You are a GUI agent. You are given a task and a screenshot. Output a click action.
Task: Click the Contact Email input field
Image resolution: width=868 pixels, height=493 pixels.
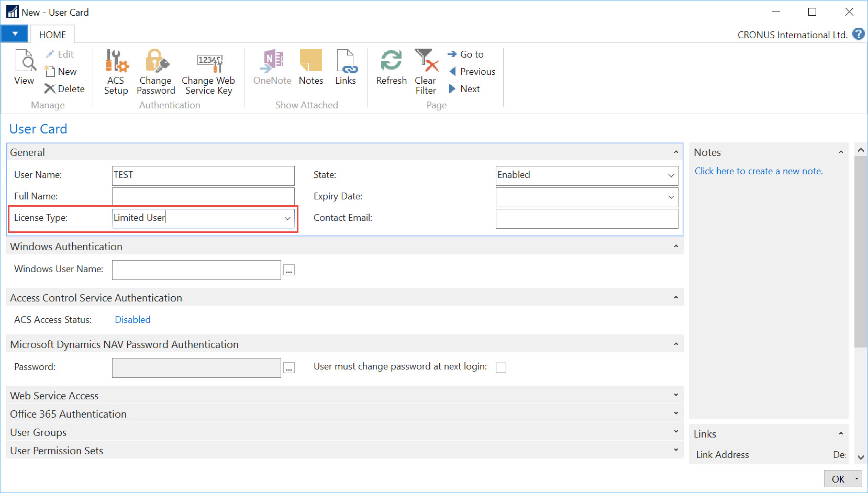tap(586, 219)
